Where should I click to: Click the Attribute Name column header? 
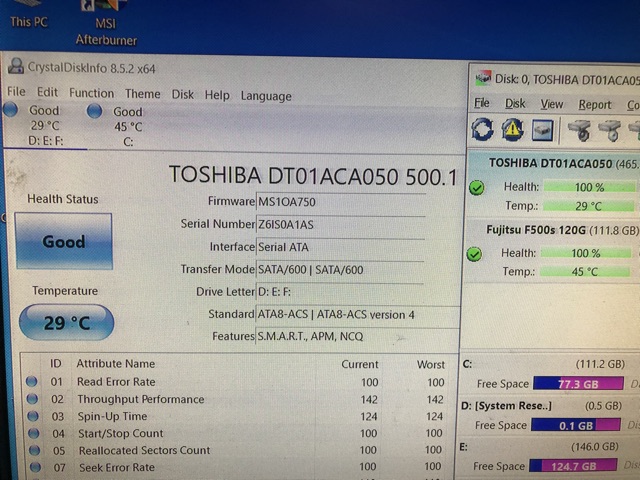(116, 363)
